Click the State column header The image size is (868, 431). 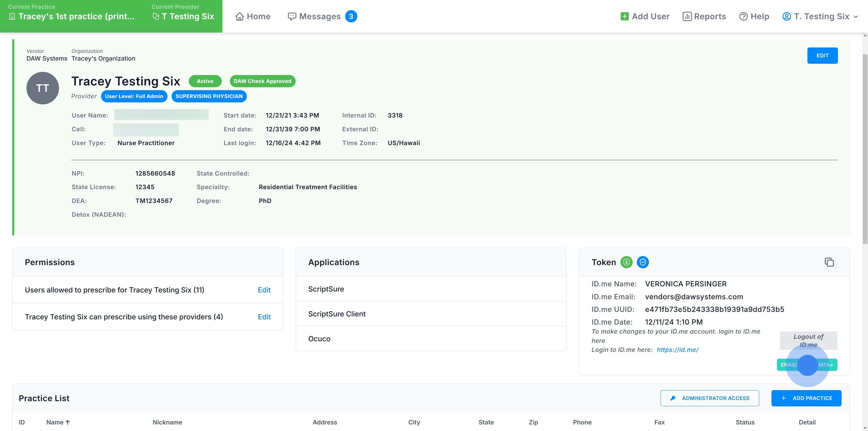click(486, 422)
